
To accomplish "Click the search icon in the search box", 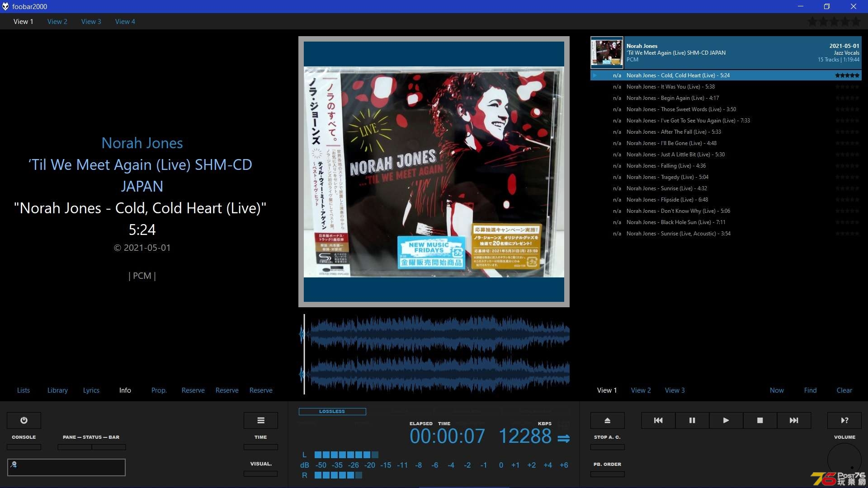I will [14, 464].
